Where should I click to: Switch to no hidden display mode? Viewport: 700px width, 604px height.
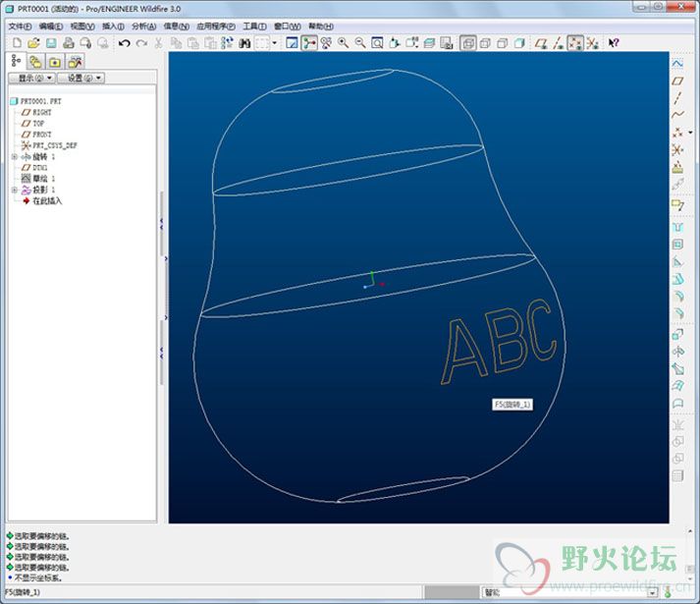coord(503,43)
